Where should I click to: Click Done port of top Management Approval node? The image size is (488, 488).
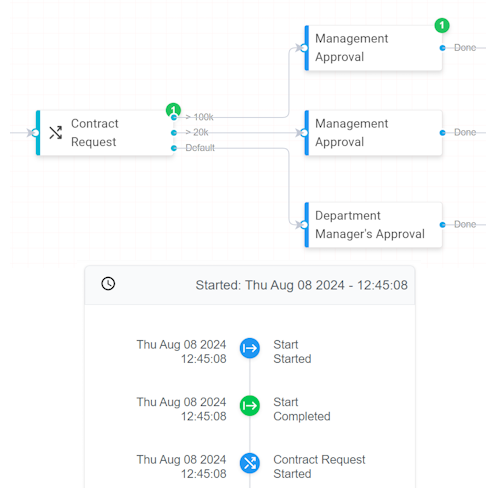tap(443, 48)
